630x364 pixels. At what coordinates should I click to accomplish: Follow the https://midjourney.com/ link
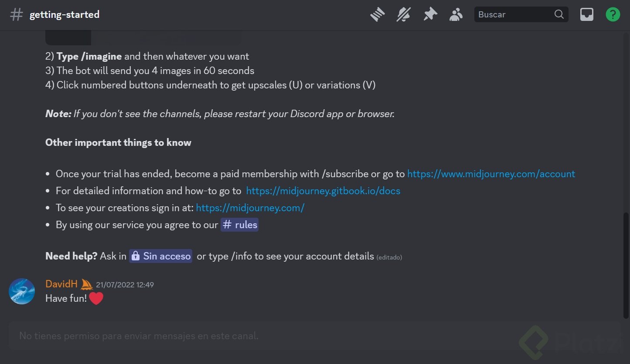pos(250,208)
